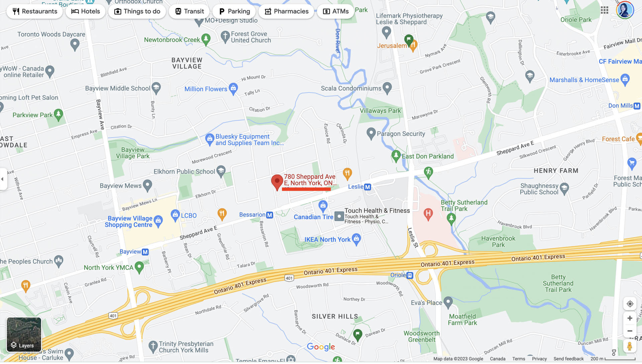This screenshot has height=364, width=642.
Task: Filter map by Hotels
Action: coord(85,11)
